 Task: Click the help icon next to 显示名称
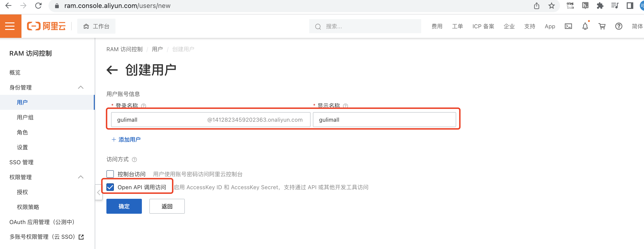pos(346,106)
